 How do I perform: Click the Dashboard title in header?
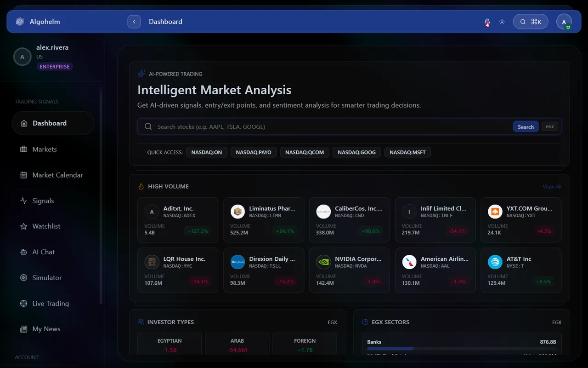tap(165, 22)
